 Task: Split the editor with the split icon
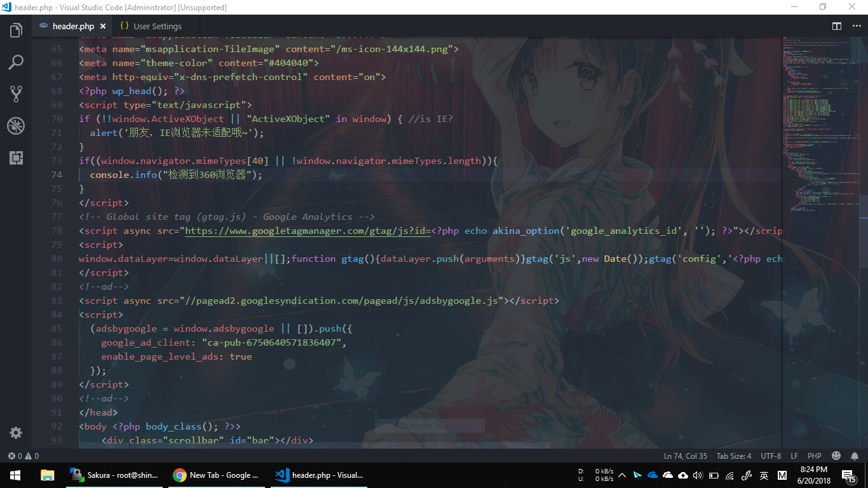837,26
